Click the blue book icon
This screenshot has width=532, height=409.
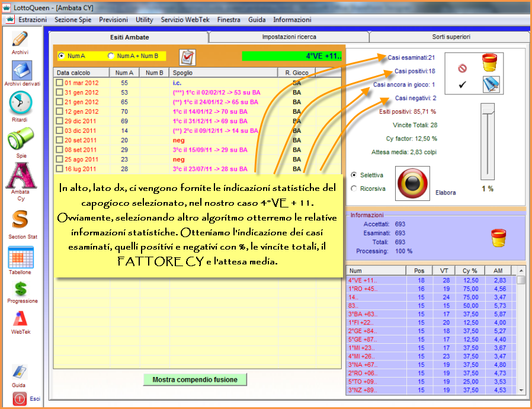(x=491, y=85)
